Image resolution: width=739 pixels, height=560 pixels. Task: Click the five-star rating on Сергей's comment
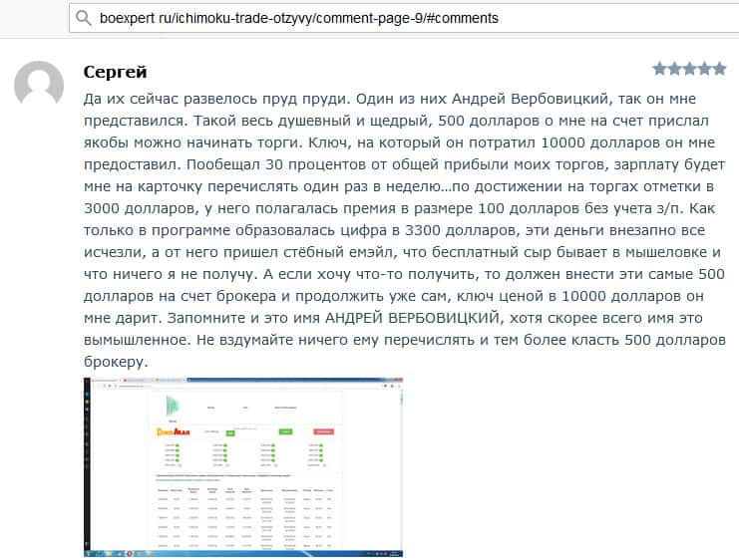[x=689, y=69]
